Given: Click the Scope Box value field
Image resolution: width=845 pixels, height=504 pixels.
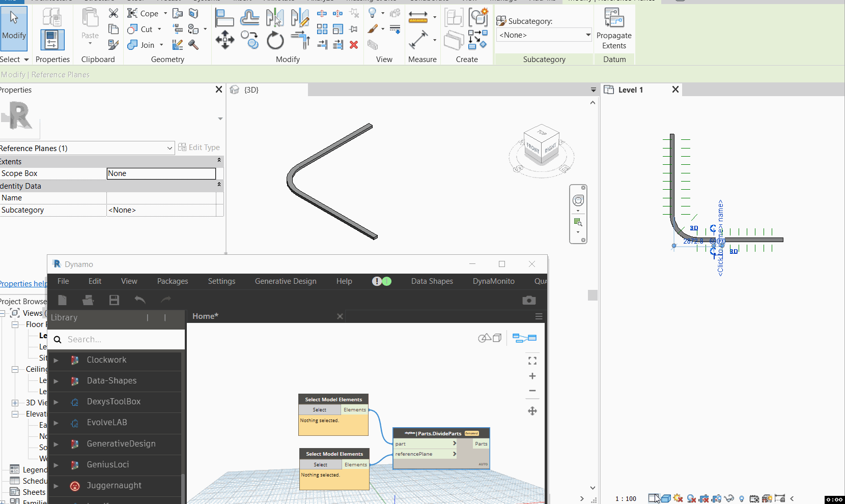Looking at the screenshot, I should [x=161, y=173].
